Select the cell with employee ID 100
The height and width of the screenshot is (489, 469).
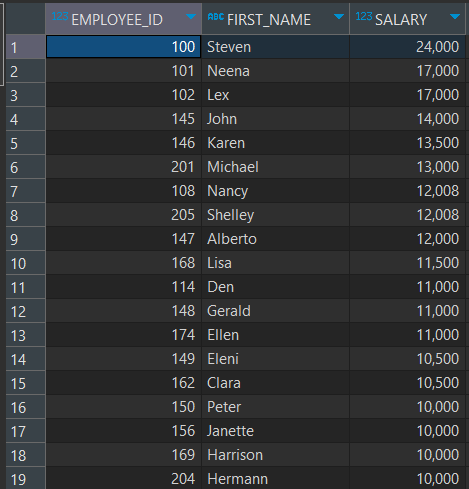pyautogui.click(x=124, y=47)
